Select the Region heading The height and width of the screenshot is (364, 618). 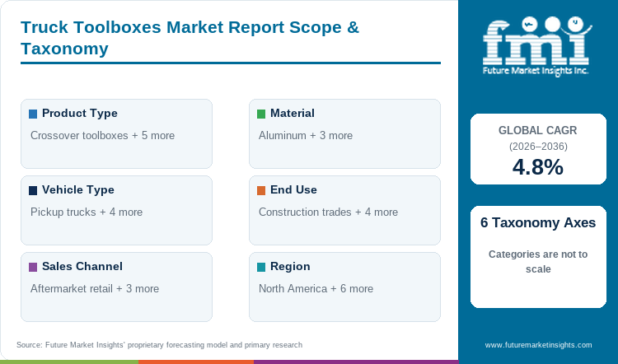[x=290, y=267]
